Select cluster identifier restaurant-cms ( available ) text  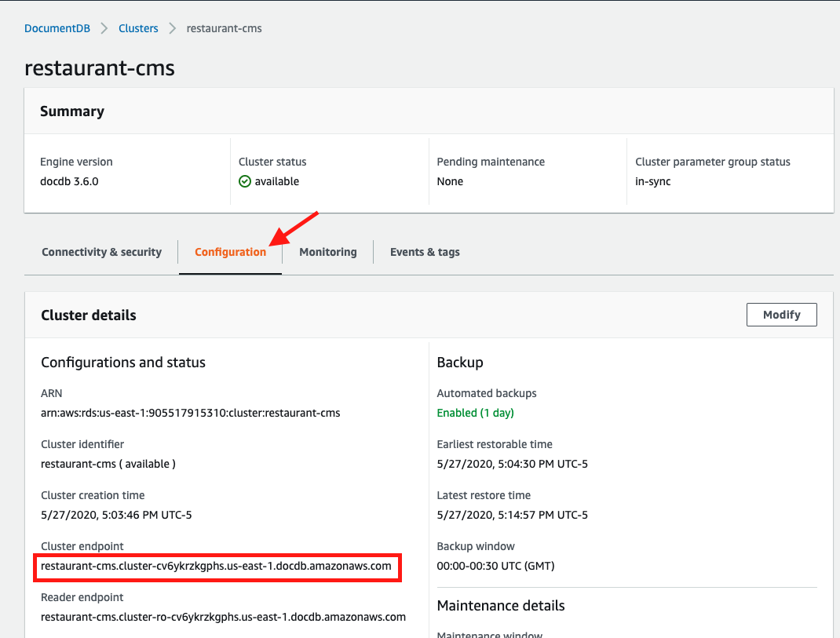tap(108, 464)
